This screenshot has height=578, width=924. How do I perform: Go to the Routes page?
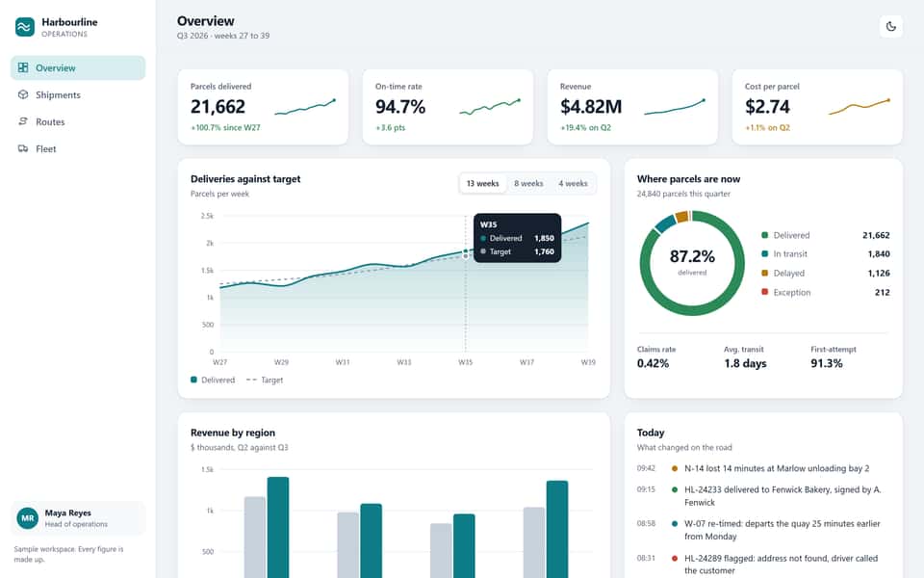click(x=78, y=121)
